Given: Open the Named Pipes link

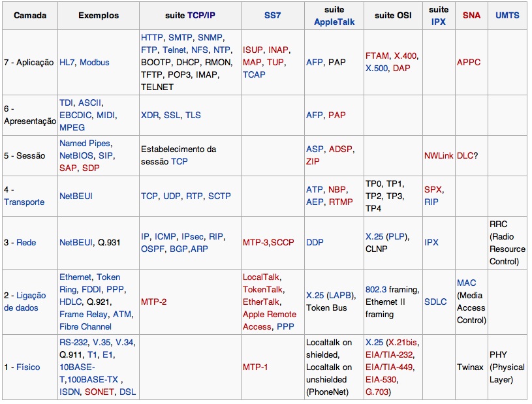Looking at the screenshot, I should pos(85,143).
